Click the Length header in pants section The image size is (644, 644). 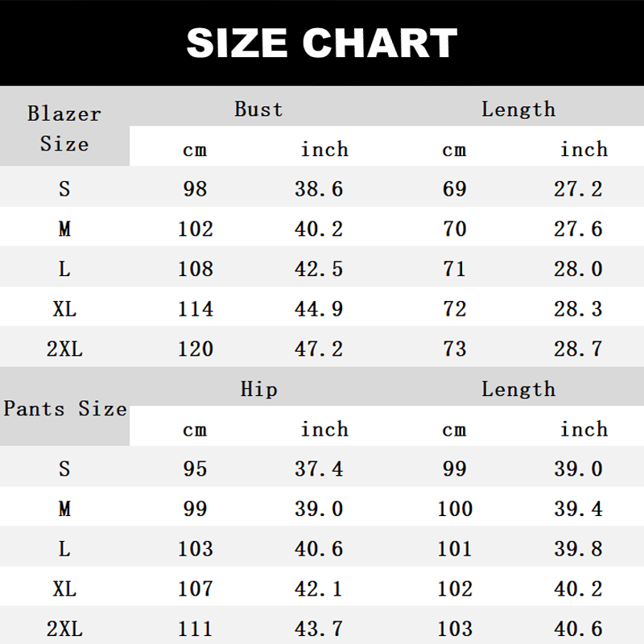[518, 390]
